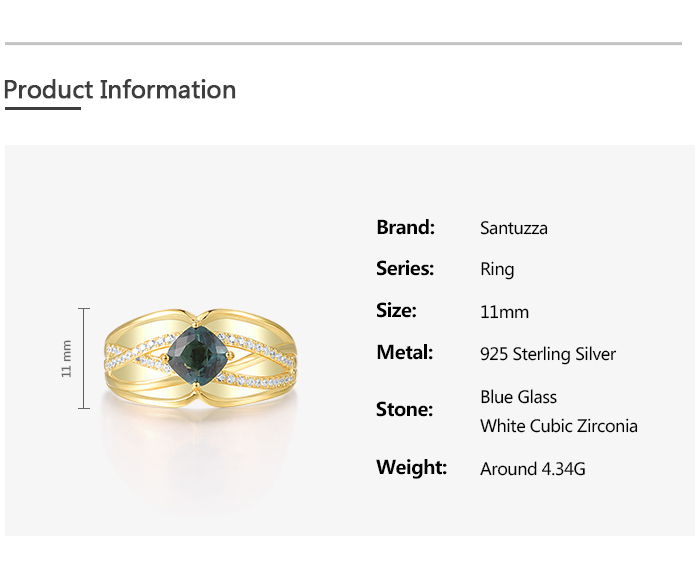Click the gold ring product image
The width and height of the screenshot is (700, 588).
coord(200,360)
